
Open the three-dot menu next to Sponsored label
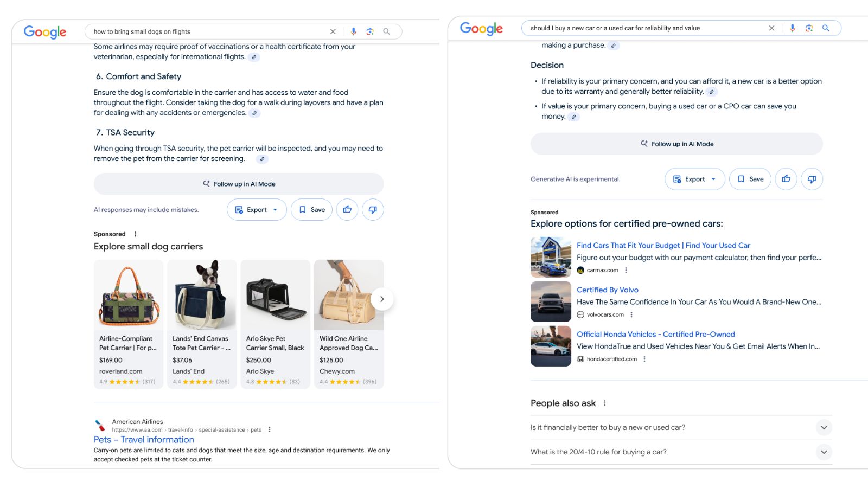(x=135, y=233)
